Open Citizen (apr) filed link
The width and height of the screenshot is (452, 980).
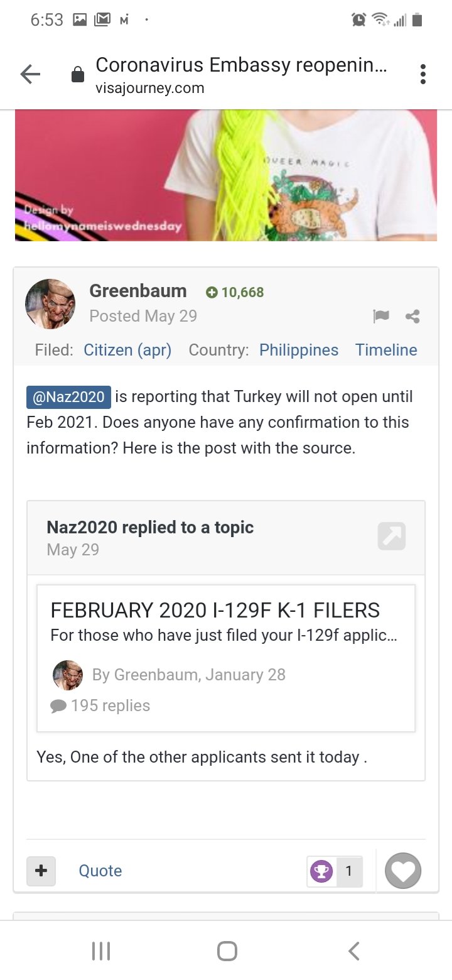point(127,350)
